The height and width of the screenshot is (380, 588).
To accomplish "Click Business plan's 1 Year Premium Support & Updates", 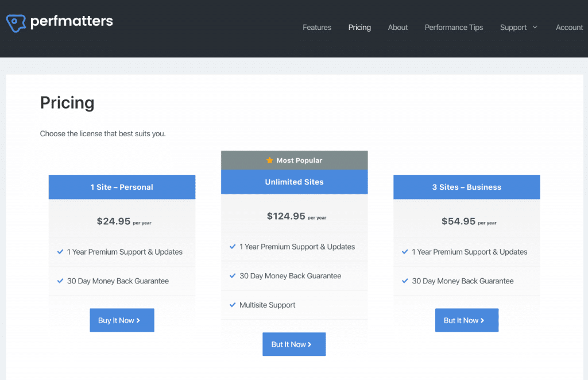I will point(470,252).
